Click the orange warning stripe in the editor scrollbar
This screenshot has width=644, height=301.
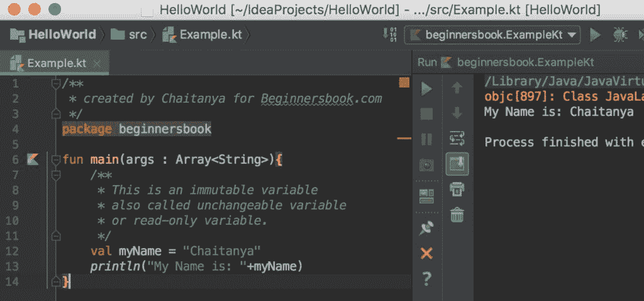point(404,138)
